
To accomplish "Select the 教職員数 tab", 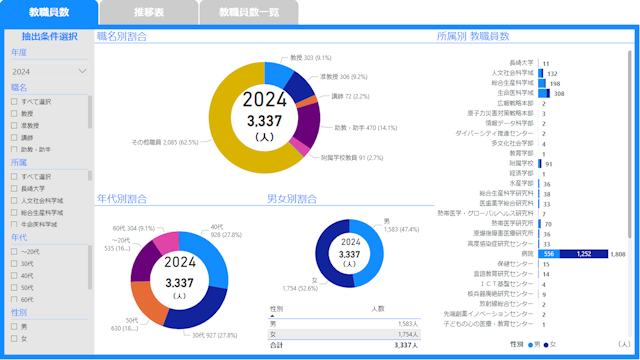I will coord(49,12).
